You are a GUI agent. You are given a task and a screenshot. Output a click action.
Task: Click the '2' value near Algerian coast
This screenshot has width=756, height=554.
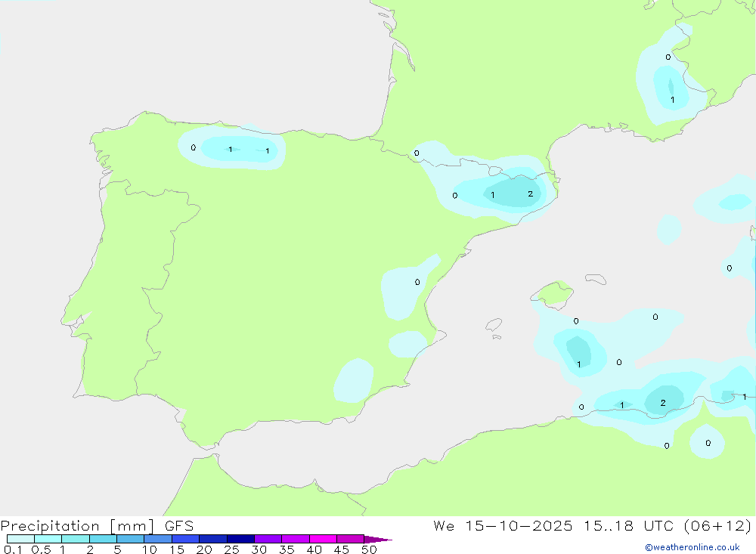pos(663,403)
